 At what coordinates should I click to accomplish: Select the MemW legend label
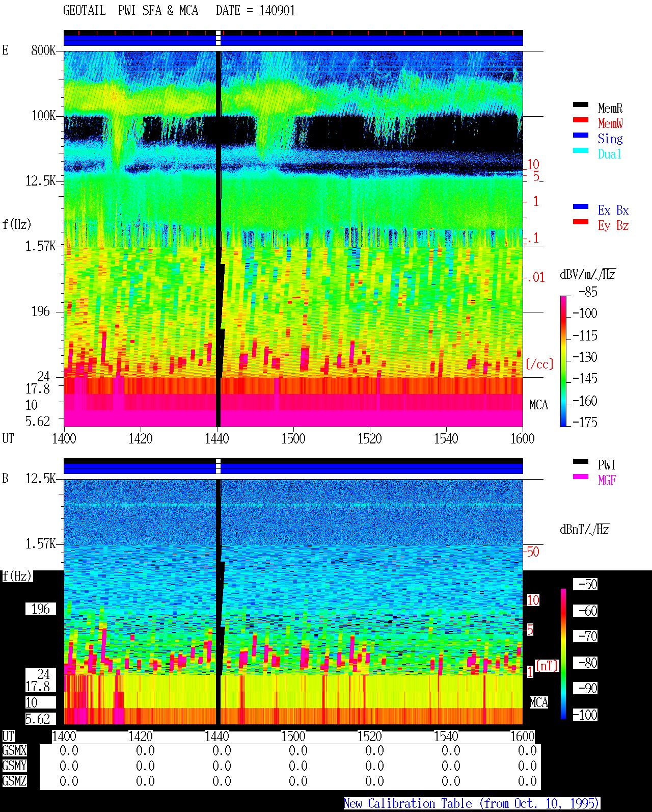pos(610,123)
